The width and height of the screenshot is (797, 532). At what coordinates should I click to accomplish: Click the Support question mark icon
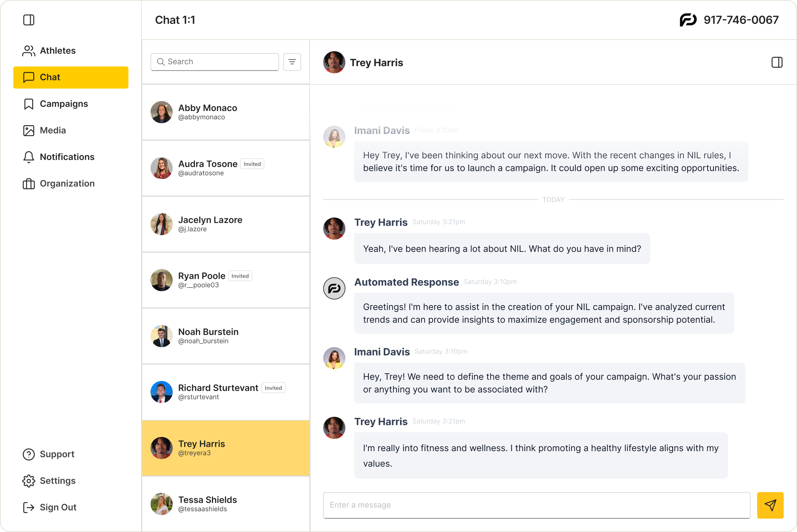click(29, 454)
